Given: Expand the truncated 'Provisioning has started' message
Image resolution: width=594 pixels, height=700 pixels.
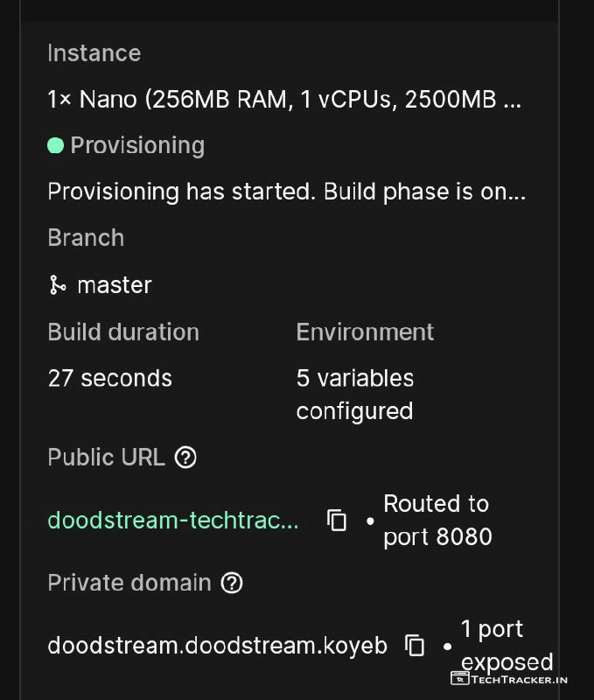Looking at the screenshot, I should point(286,192).
